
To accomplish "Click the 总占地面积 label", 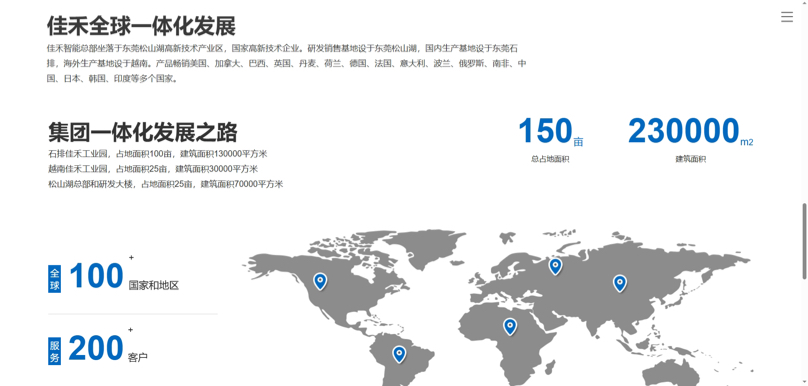I will click(550, 159).
